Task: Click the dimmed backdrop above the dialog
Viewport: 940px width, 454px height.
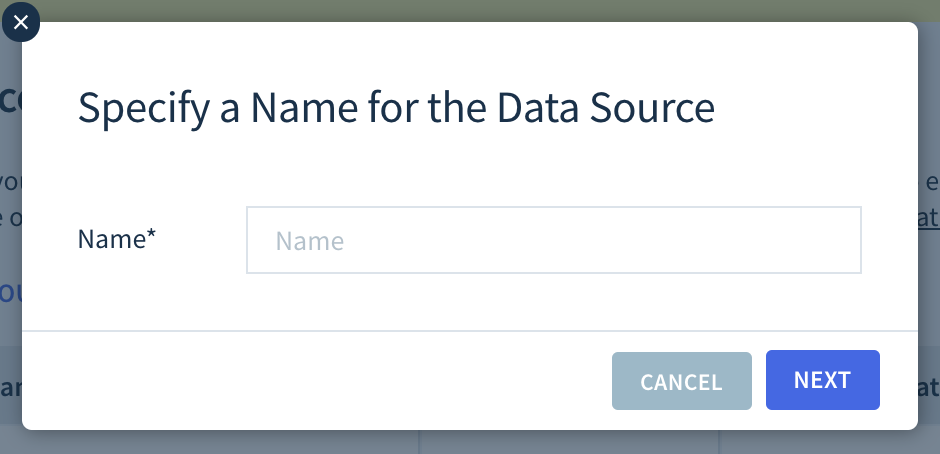Action: pyautogui.click(x=480, y=10)
